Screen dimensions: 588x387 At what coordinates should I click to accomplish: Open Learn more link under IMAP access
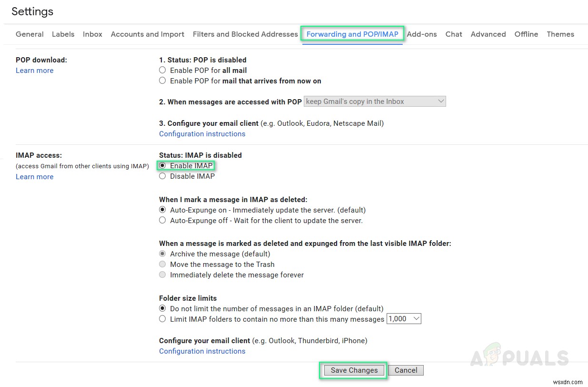click(34, 176)
